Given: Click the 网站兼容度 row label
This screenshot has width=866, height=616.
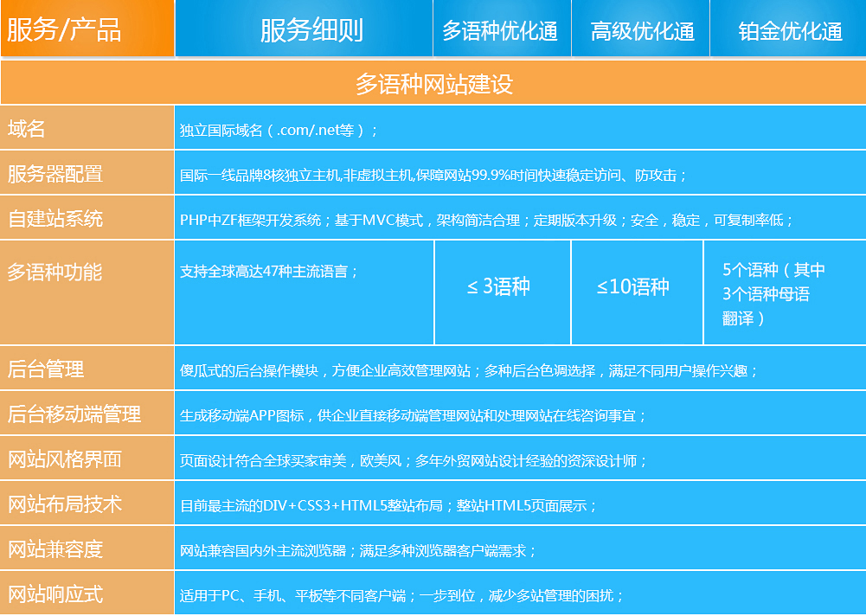Looking at the screenshot, I should [55, 549].
